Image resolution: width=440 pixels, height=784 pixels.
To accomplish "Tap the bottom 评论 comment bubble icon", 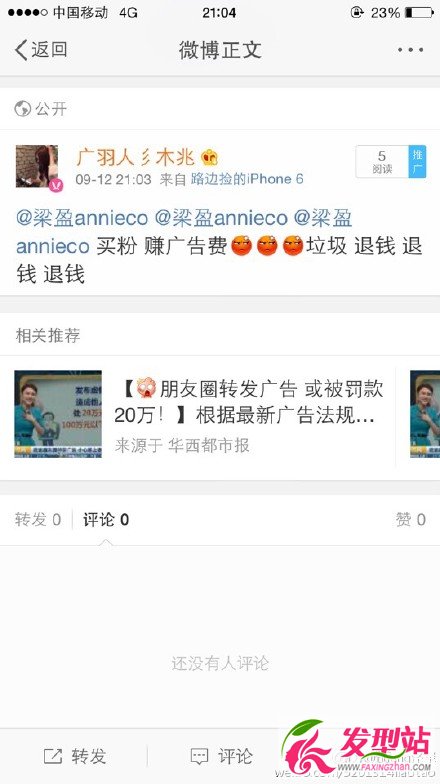I will click(199, 756).
